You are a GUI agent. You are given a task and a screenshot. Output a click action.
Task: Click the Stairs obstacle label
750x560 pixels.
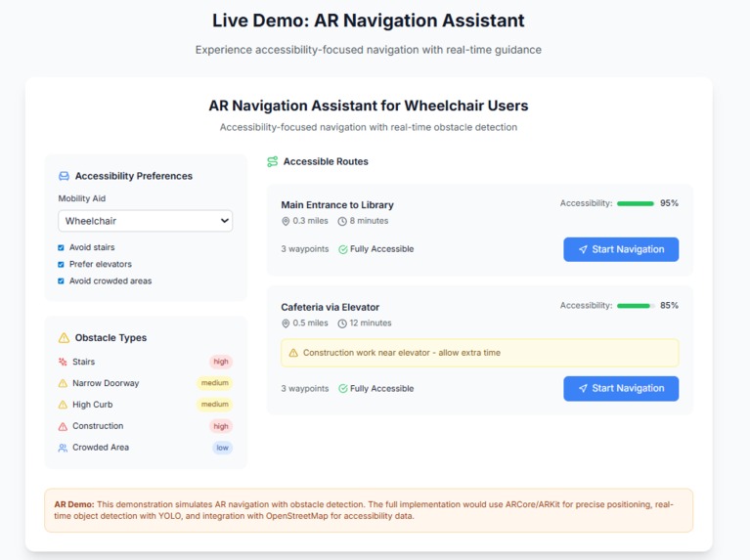[x=84, y=362]
